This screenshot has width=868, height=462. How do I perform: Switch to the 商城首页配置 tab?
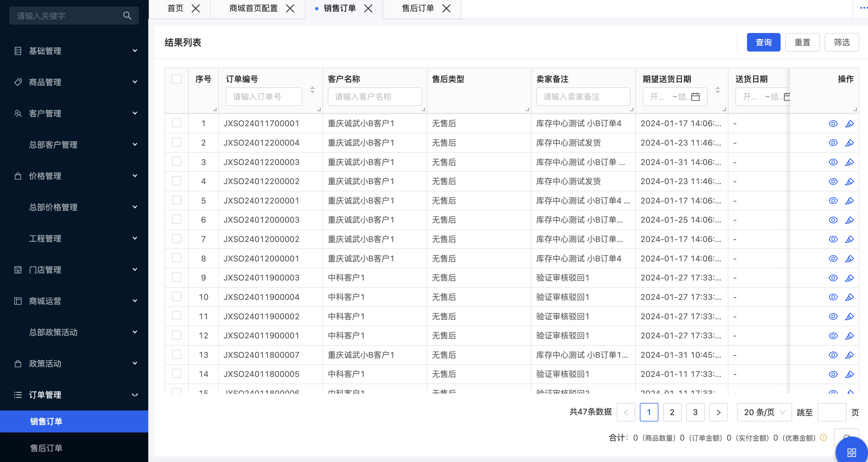point(253,8)
